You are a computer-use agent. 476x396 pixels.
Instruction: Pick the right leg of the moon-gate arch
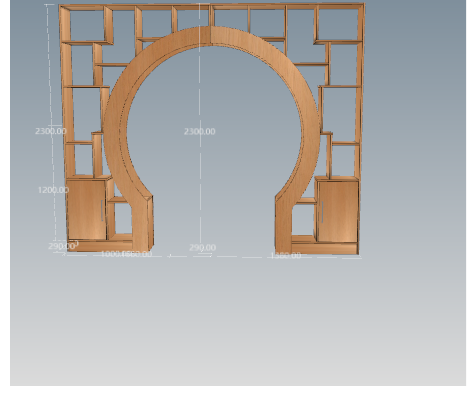(x=283, y=225)
